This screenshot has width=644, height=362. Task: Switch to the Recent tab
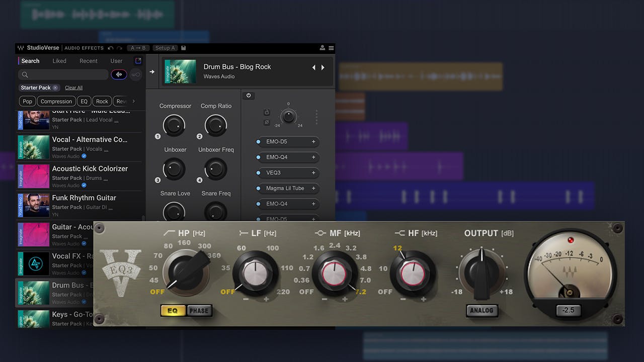(89, 61)
